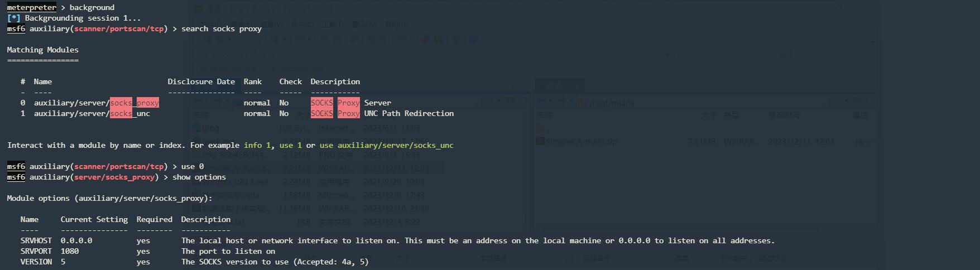Screen dimensions: 980x270
Task: Click the /root/mianx remote path field
Action: pos(670,103)
